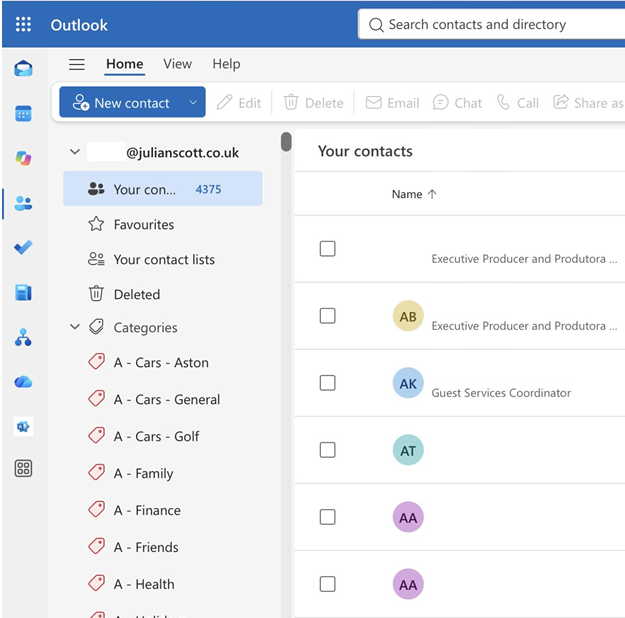Tick the checkbox for the AT contact
Viewport: 625px width, 618px height.
[327, 450]
